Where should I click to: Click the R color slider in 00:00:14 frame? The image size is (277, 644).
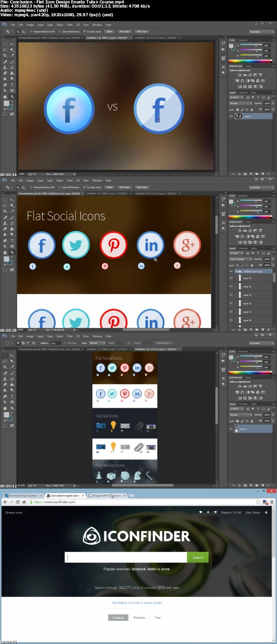(x=251, y=45)
